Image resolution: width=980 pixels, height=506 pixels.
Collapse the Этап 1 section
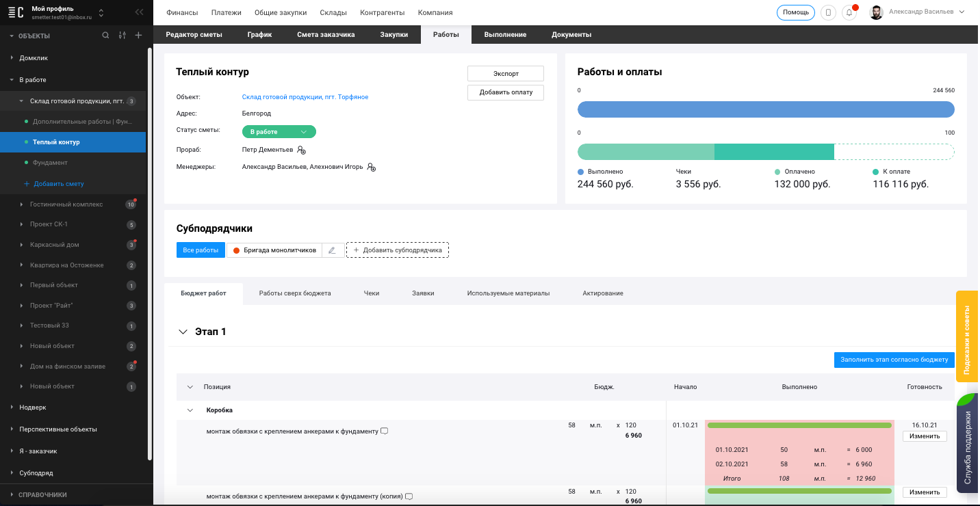click(183, 332)
